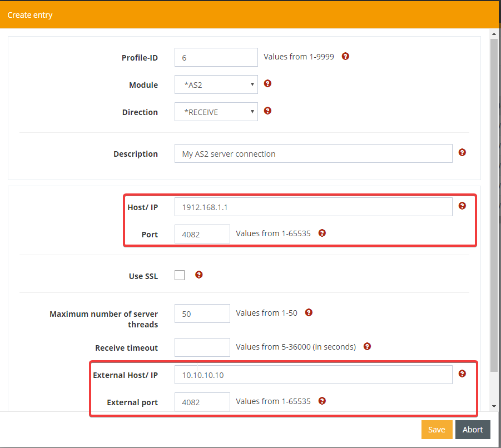This screenshot has height=448, width=501.
Task: Click help icon beside Direction dropdown
Action: [x=267, y=111]
